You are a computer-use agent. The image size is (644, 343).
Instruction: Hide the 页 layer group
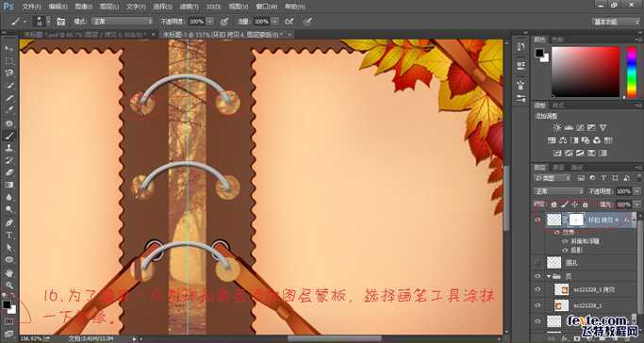coord(537,276)
